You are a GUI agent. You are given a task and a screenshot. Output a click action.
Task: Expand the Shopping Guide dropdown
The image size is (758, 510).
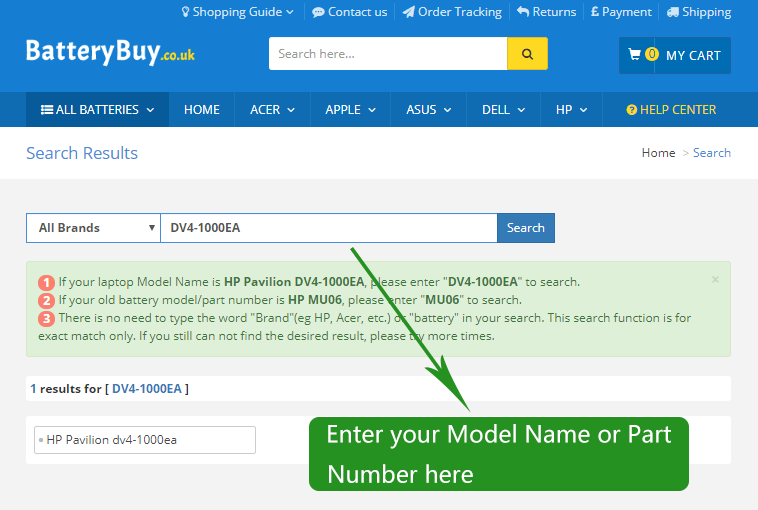237,12
